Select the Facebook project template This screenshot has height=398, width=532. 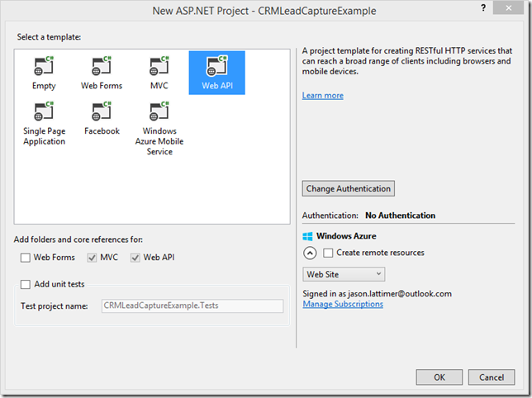click(x=102, y=118)
